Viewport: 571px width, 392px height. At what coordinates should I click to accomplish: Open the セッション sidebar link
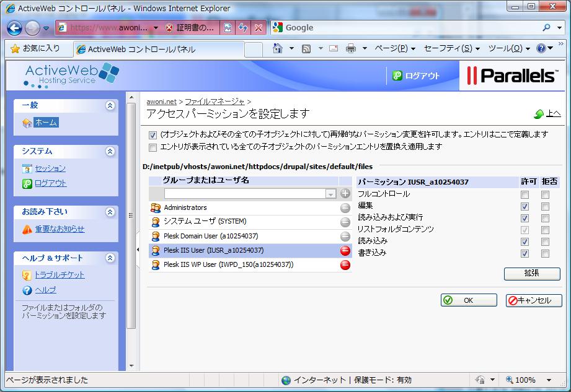[50, 168]
